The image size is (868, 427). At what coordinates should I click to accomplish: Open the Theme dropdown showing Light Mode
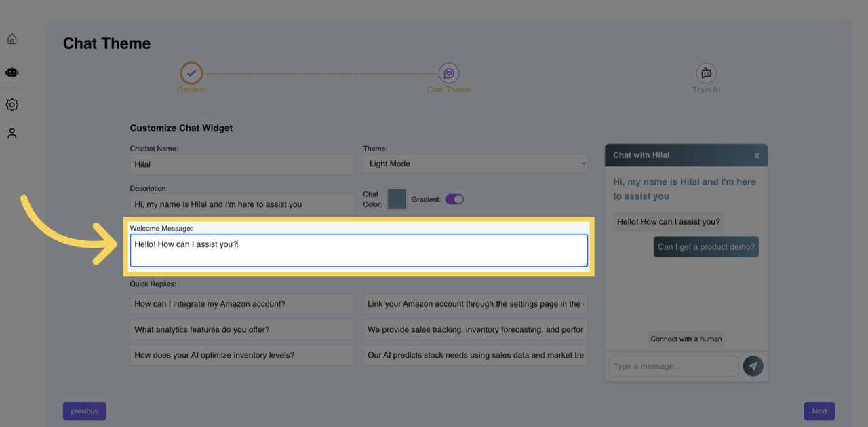coord(475,164)
